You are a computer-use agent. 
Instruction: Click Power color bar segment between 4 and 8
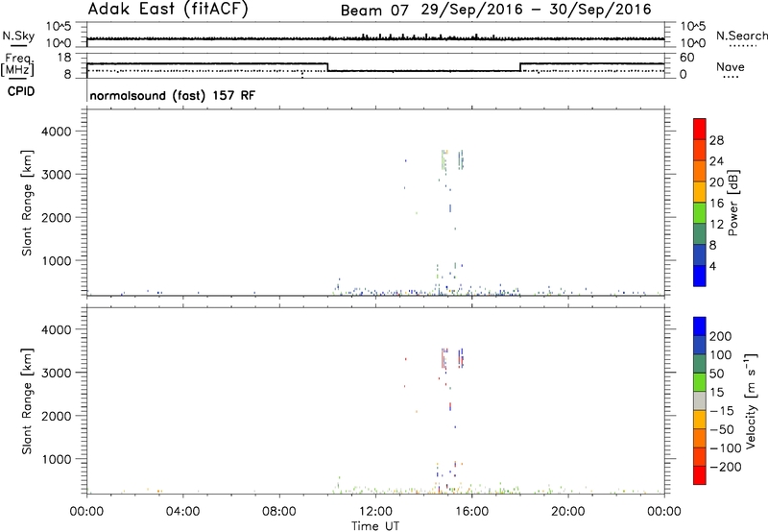pos(700,255)
